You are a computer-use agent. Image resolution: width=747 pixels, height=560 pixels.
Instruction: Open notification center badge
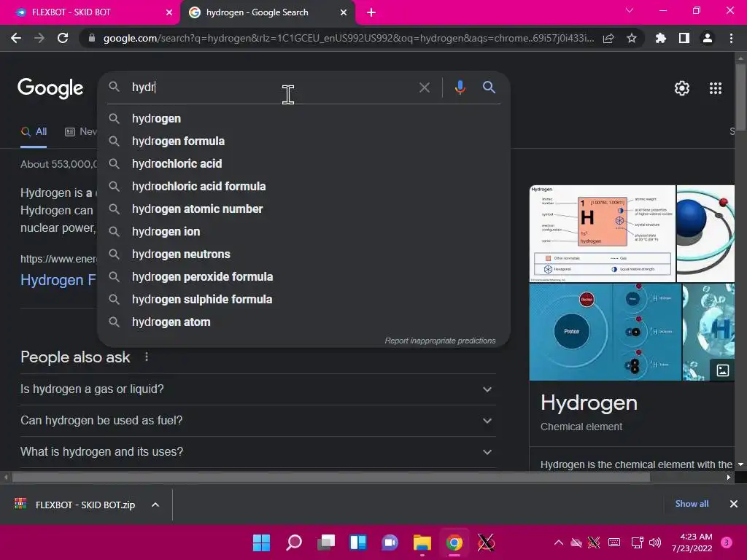click(727, 542)
